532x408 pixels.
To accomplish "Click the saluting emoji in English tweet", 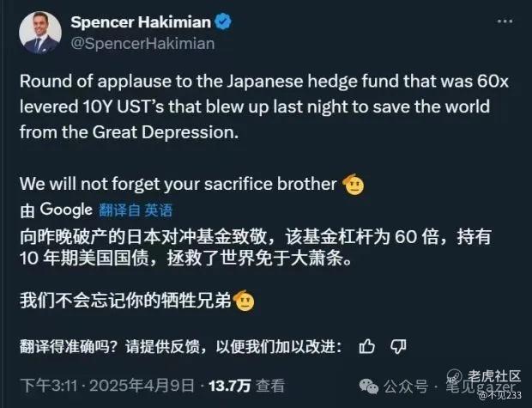I will [x=354, y=183].
